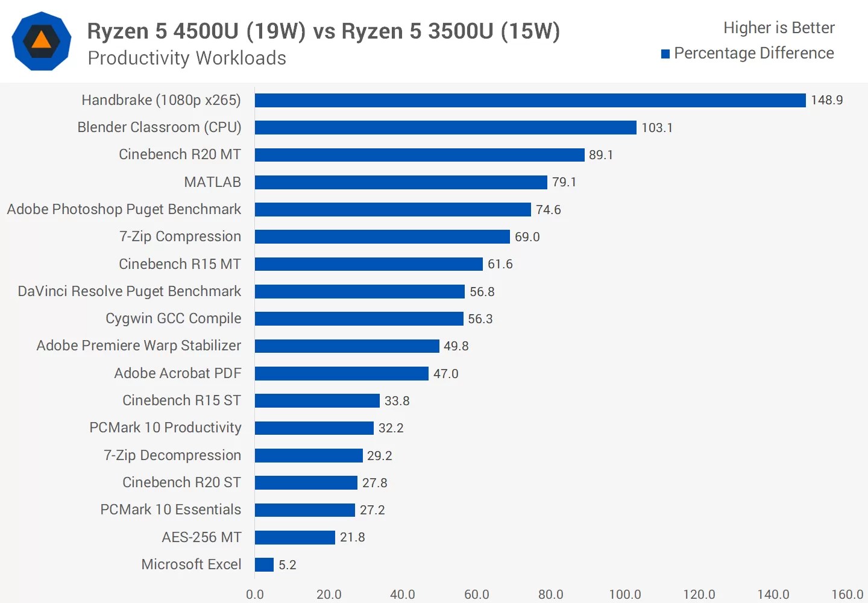Select the chart title text

point(324,31)
